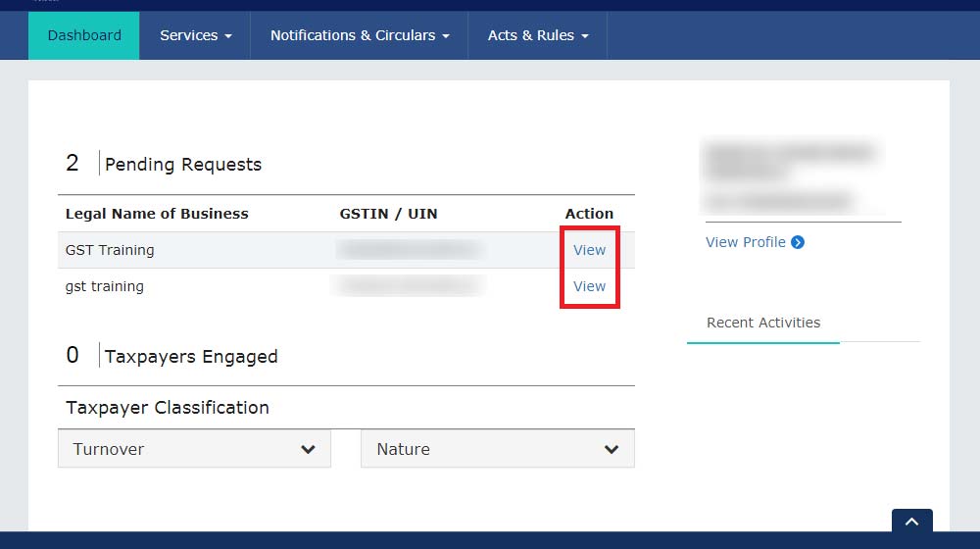Open the Dashboard tab
Viewport: 980px width, 549px height.
coord(84,35)
